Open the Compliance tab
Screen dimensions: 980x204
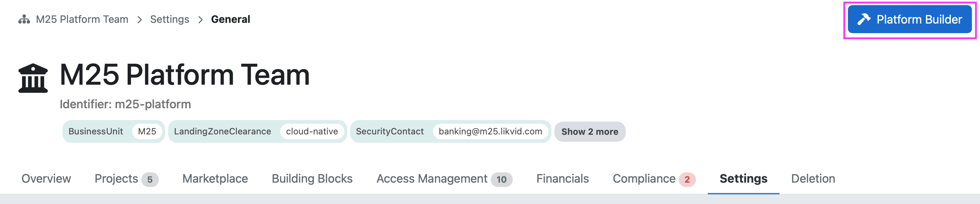coord(654,179)
